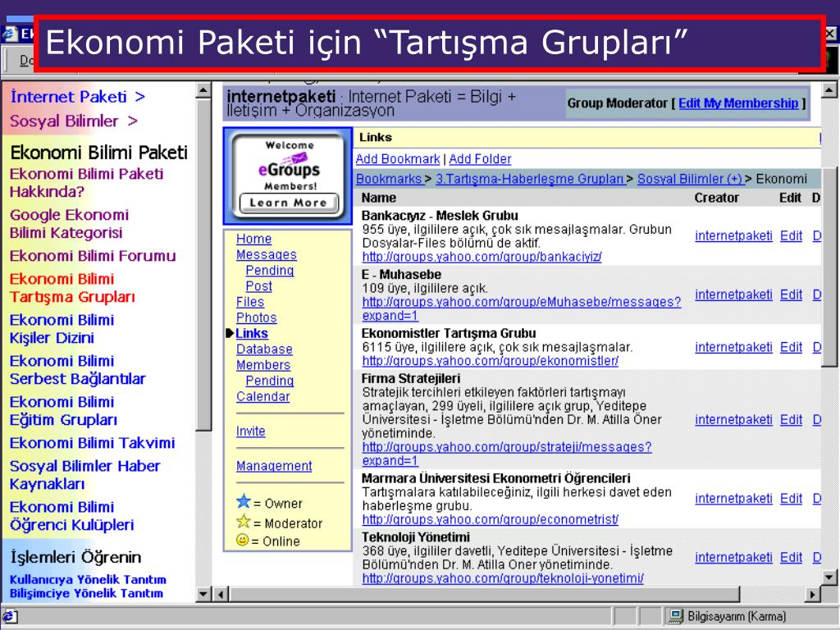Open the bankaciyiz group URL
This screenshot has height=630, width=840.
(x=482, y=257)
